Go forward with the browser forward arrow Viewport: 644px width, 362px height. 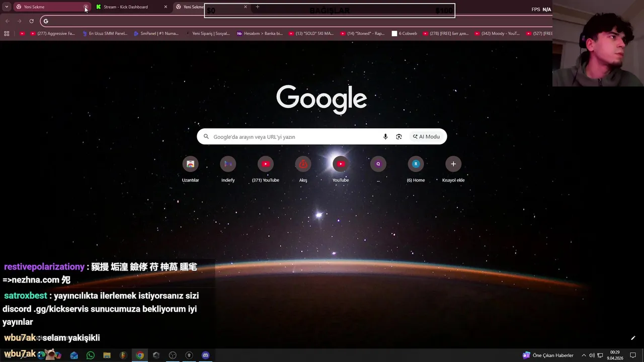[x=19, y=21]
